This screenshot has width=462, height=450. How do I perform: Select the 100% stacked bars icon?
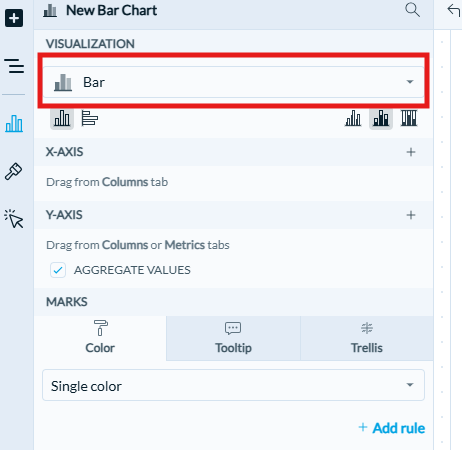coord(409,118)
